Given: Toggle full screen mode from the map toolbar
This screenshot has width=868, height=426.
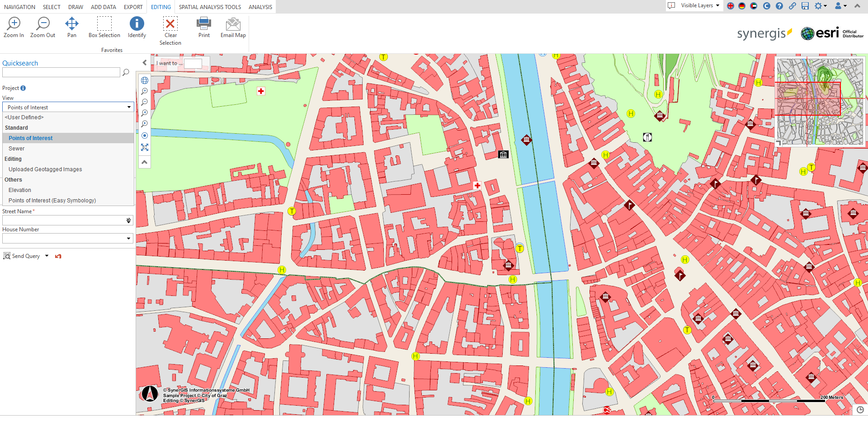Looking at the screenshot, I should pos(145,147).
